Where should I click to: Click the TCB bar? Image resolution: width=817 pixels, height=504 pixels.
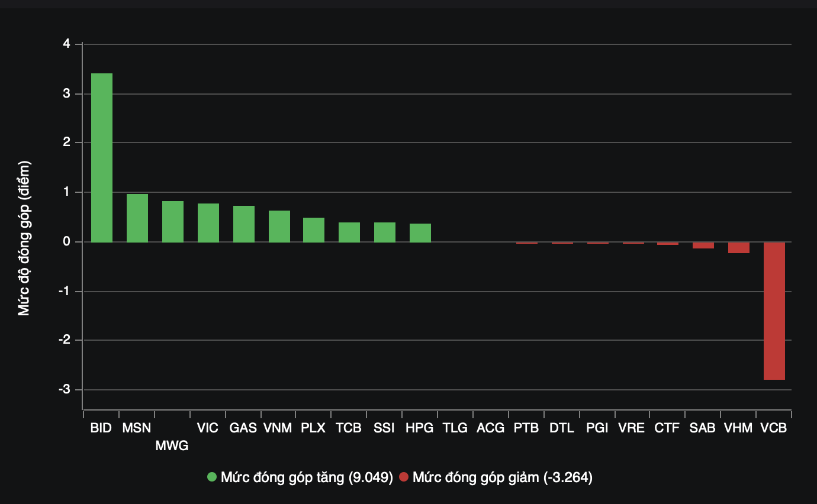[x=349, y=232]
